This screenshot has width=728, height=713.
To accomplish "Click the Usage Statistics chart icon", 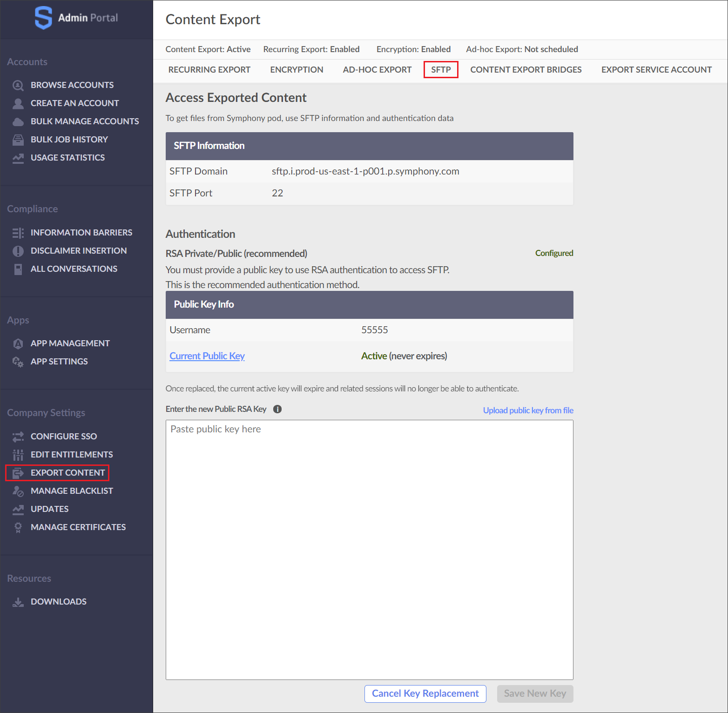I will tap(18, 158).
